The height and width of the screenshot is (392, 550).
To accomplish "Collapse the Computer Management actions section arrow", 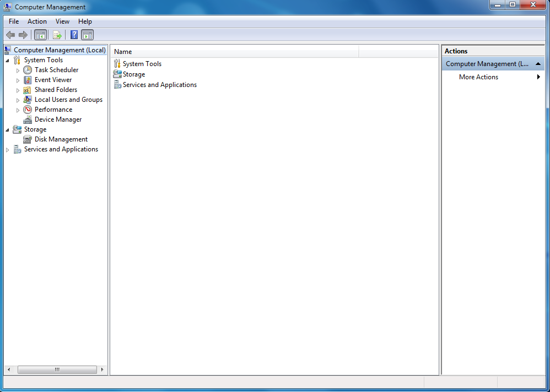I will pyautogui.click(x=538, y=64).
